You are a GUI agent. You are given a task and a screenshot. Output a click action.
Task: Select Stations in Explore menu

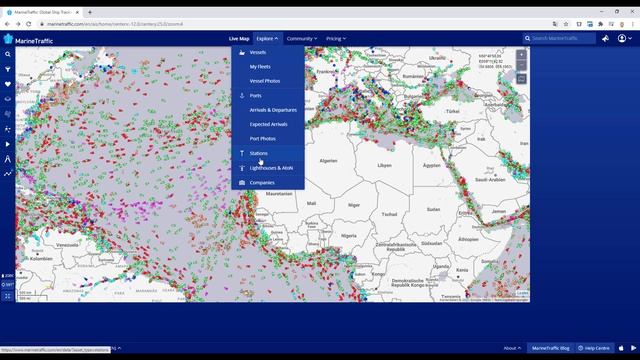268,153
